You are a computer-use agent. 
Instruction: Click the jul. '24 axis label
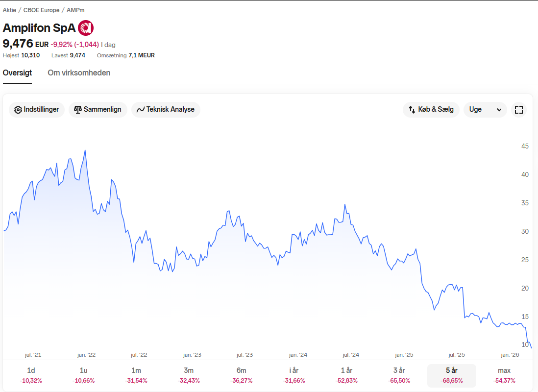[351, 355]
